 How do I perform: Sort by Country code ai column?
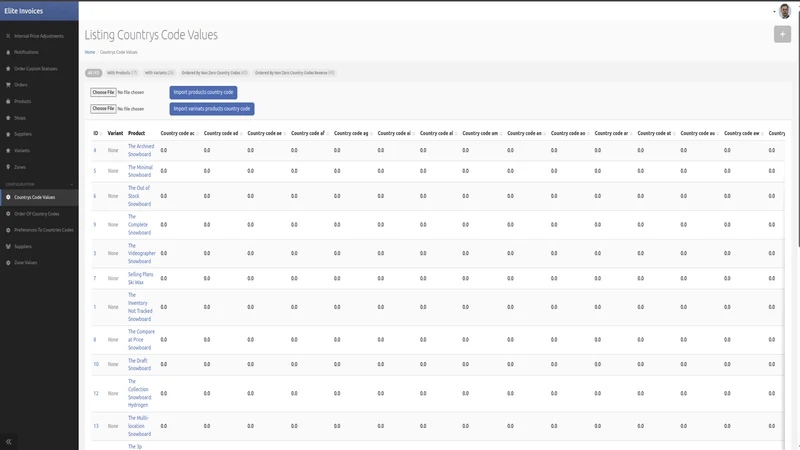pyautogui.click(x=396, y=133)
